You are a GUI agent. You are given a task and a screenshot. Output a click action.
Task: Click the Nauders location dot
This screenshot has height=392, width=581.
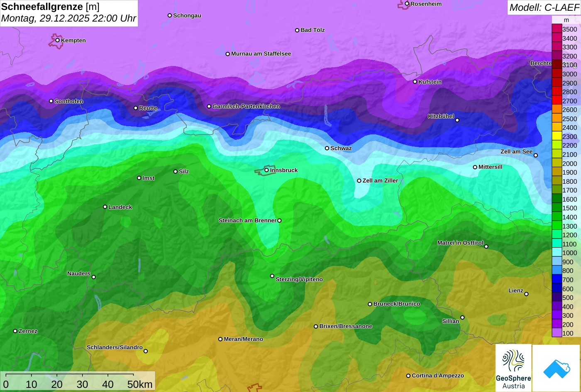93,277
